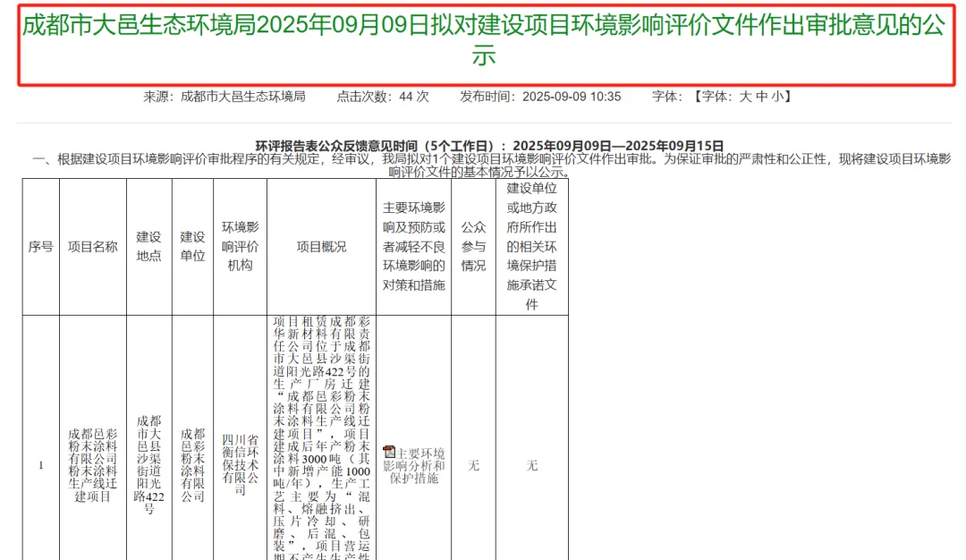The image size is (966, 560).
Task: Click the 主要环境影响及预防 column header
Action: (x=413, y=246)
